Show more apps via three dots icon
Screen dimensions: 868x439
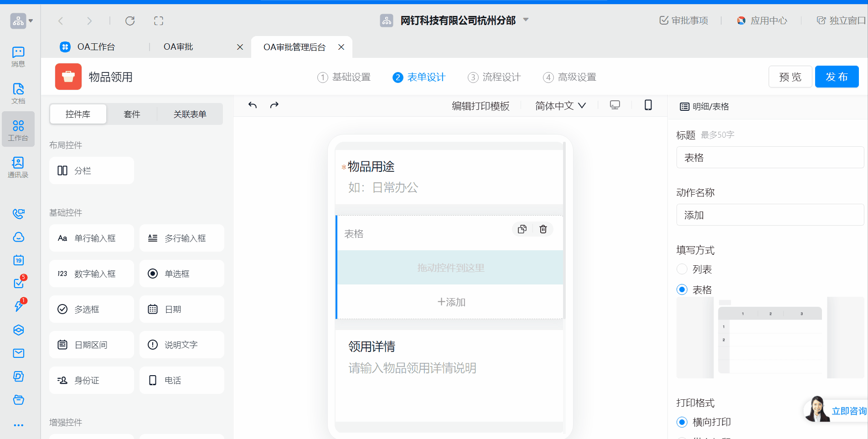18,425
